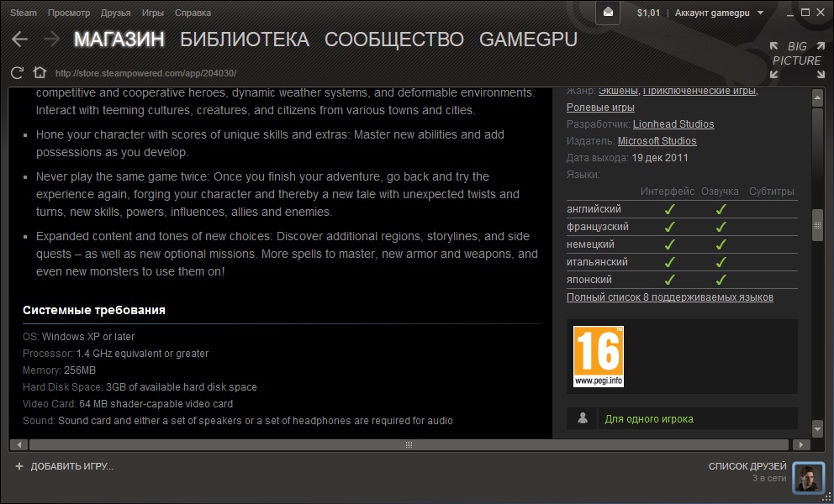Screen dimensions: 834x504
Task: Click the single-player person icon
Action: [583, 418]
